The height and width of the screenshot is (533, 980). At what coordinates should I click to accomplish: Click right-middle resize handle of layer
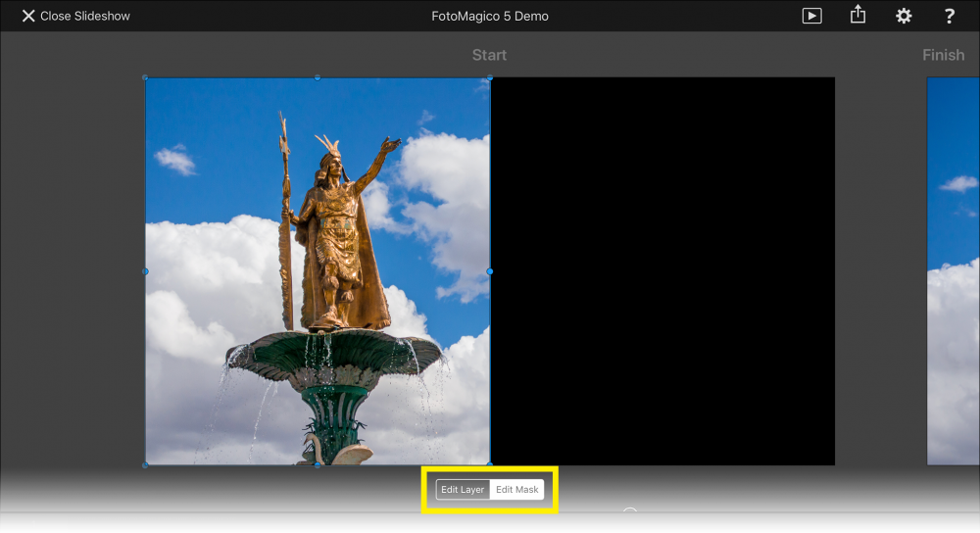click(490, 271)
